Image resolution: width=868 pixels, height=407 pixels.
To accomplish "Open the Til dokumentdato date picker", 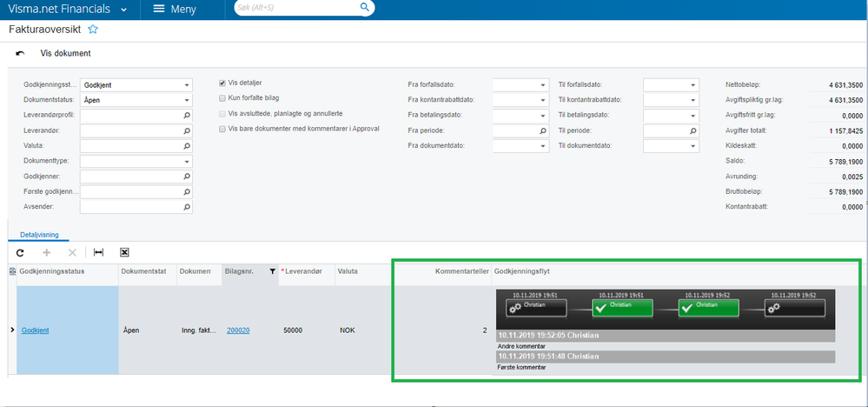I will 692,146.
